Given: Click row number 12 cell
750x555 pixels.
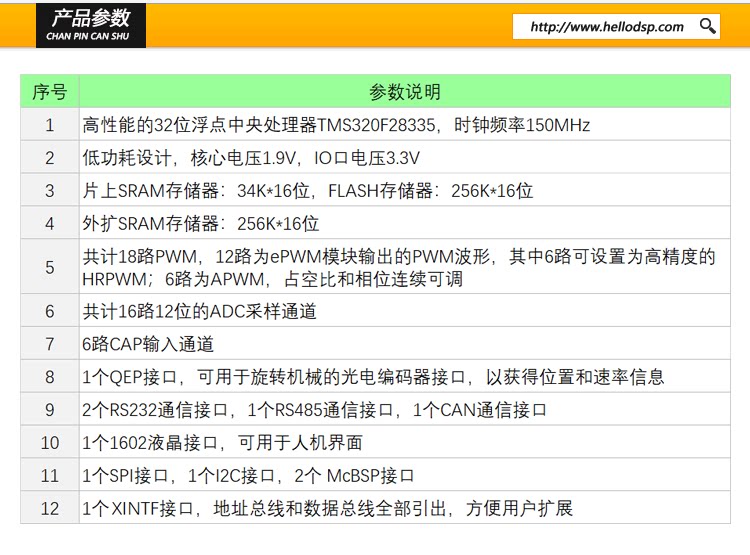Looking at the screenshot, I should point(50,508).
